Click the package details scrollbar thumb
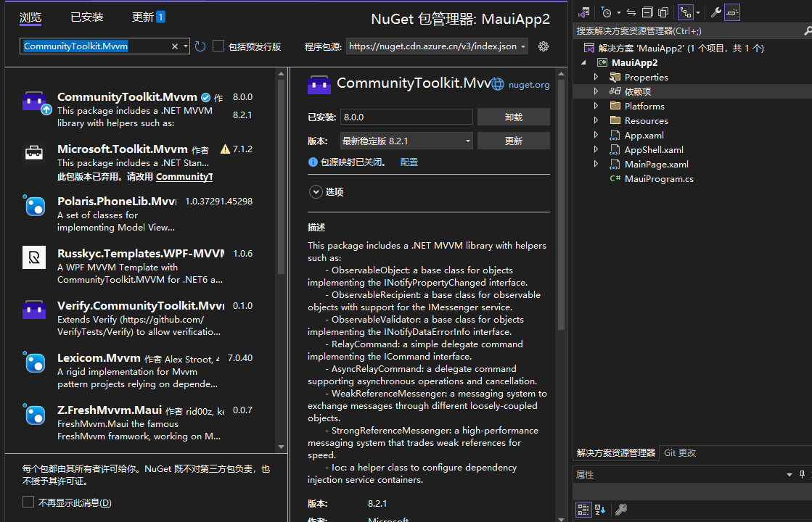The image size is (812, 522). coord(562,204)
